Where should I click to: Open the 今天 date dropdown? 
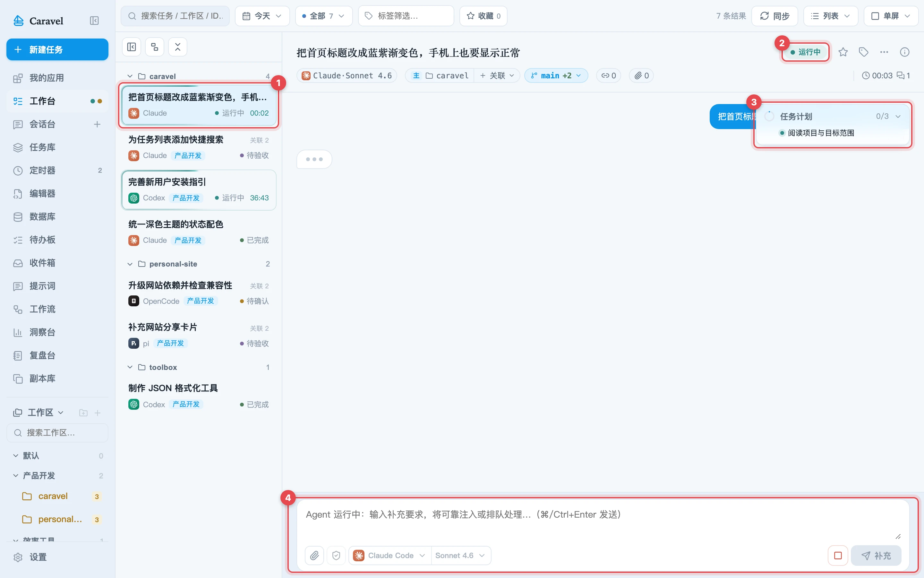tap(262, 16)
